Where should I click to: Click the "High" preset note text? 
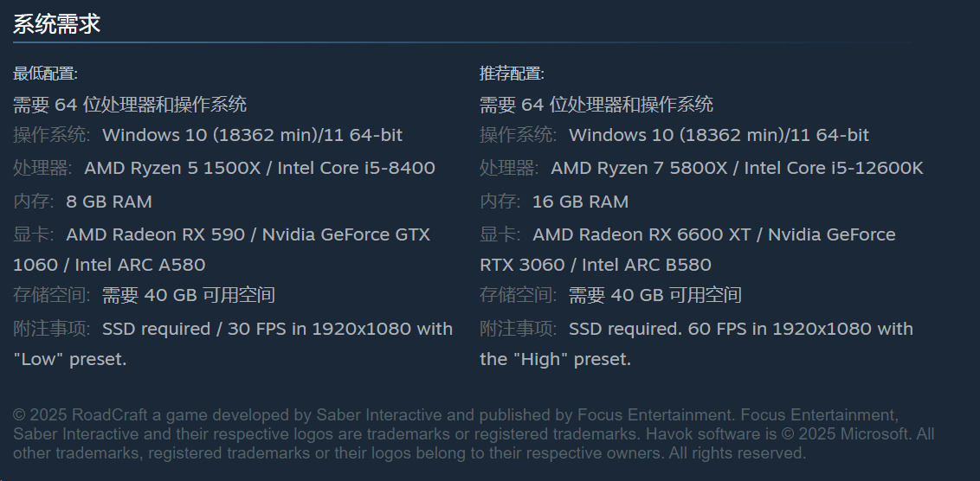pos(555,359)
